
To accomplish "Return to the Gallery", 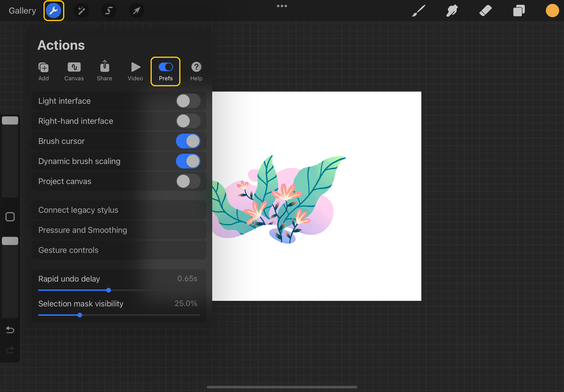I will [x=22, y=11].
